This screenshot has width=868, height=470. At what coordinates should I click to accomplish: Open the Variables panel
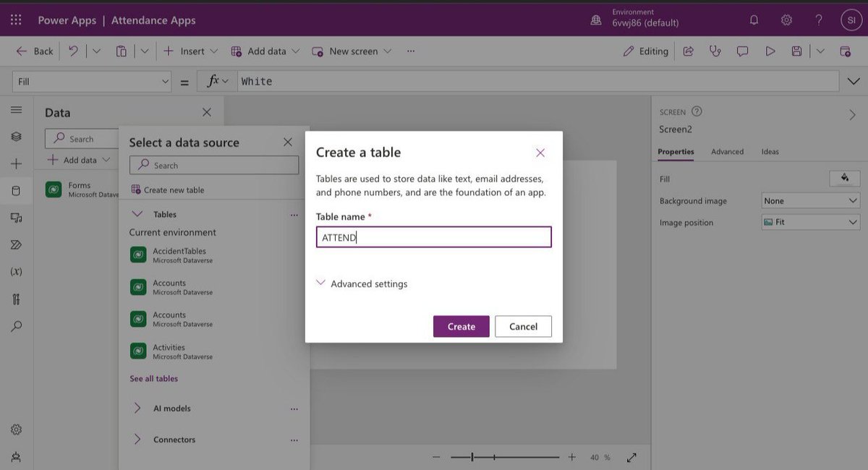click(x=16, y=271)
